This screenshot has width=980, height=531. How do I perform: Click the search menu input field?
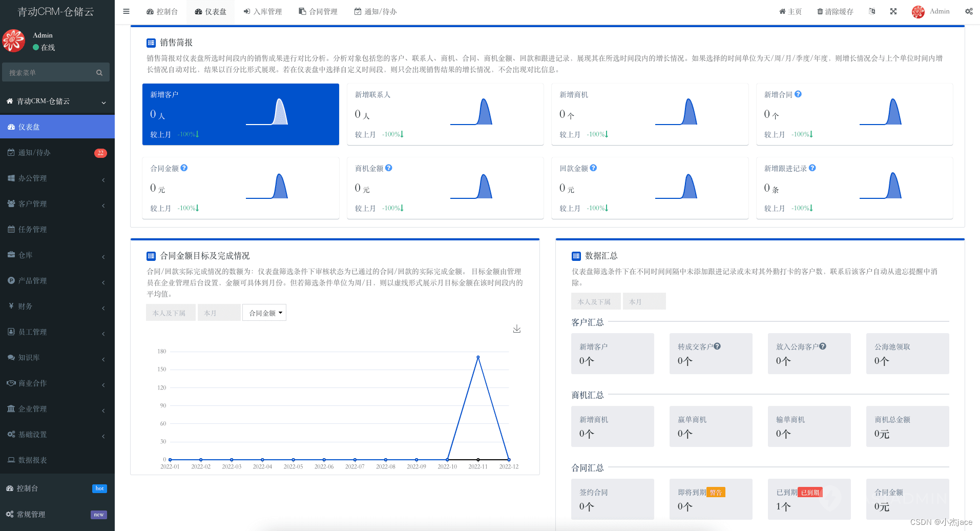pos(49,73)
